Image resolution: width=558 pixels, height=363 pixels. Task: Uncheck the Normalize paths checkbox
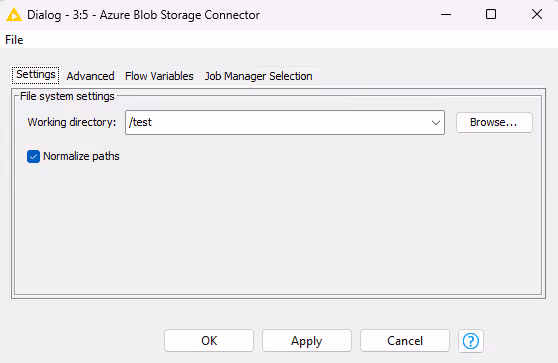(x=33, y=156)
